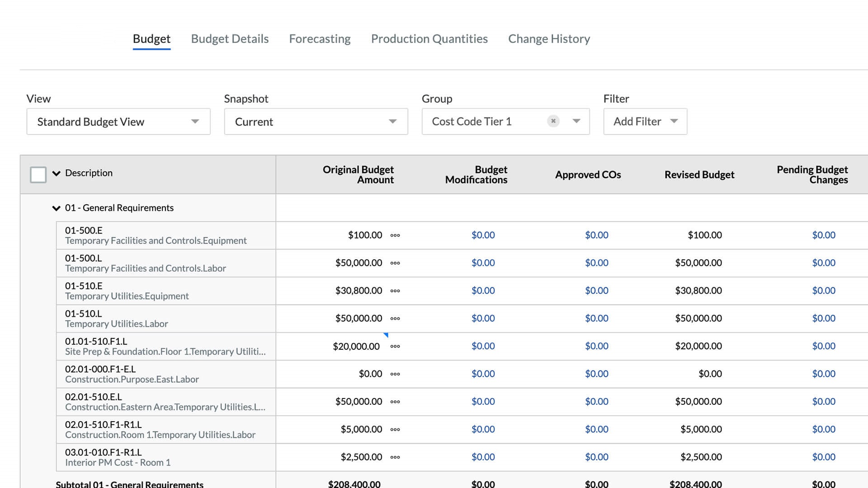Open Approved COs $0.00 for 02.01-510.F1-R1.L
The width and height of the screenshot is (868, 488).
597,429
